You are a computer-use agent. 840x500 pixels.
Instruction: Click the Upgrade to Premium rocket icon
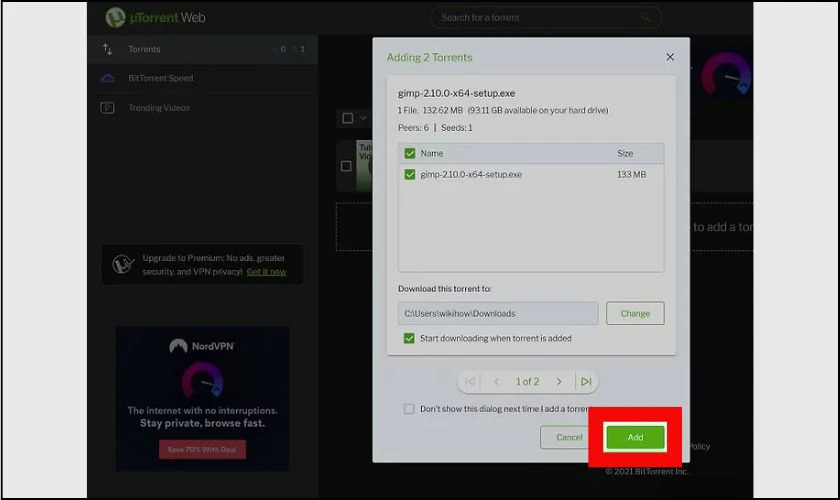(x=123, y=264)
